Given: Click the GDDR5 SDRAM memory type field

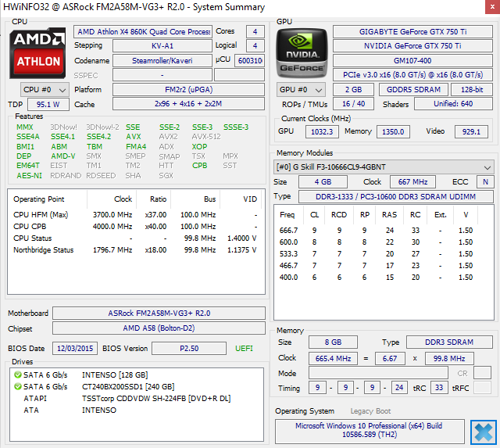Looking at the screenshot, I should pos(413,90).
